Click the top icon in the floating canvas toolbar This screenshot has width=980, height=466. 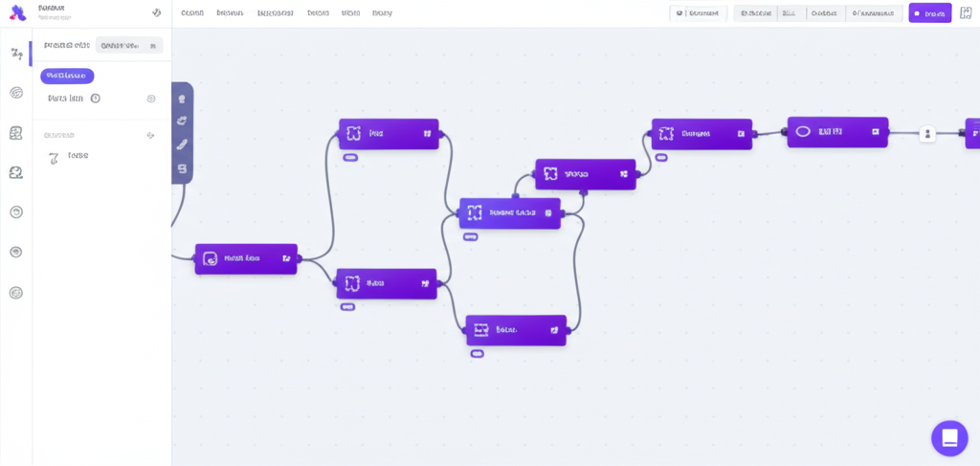click(182, 99)
